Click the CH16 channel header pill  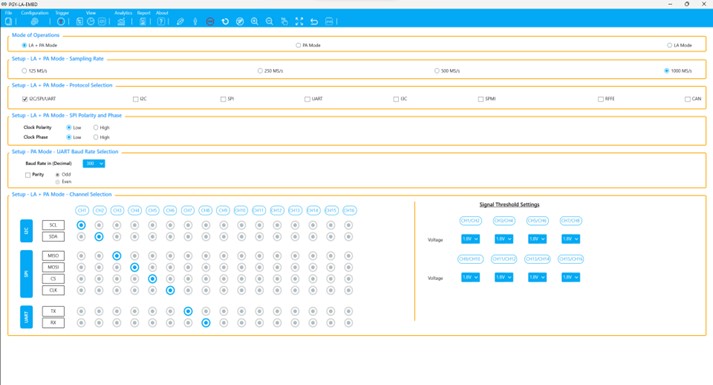coord(349,210)
